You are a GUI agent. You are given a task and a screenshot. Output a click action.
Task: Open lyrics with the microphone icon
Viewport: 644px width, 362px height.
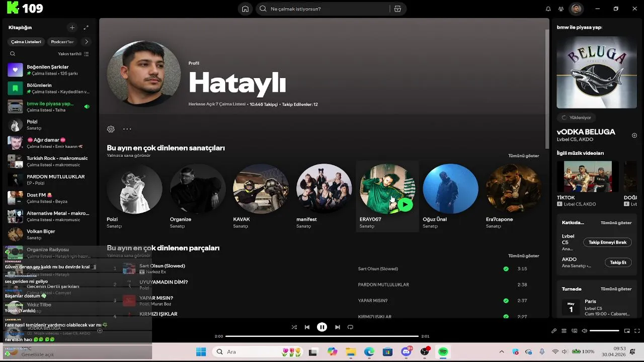(554, 331)
